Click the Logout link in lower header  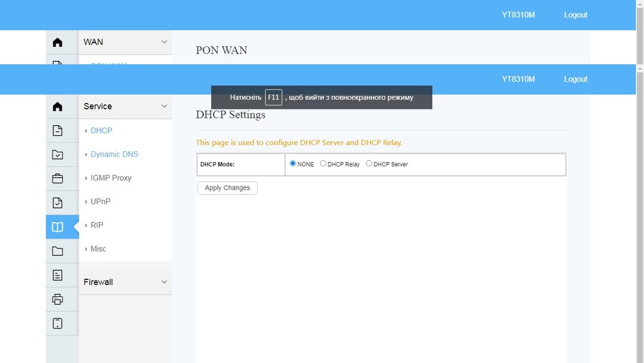tap(575, 79)
